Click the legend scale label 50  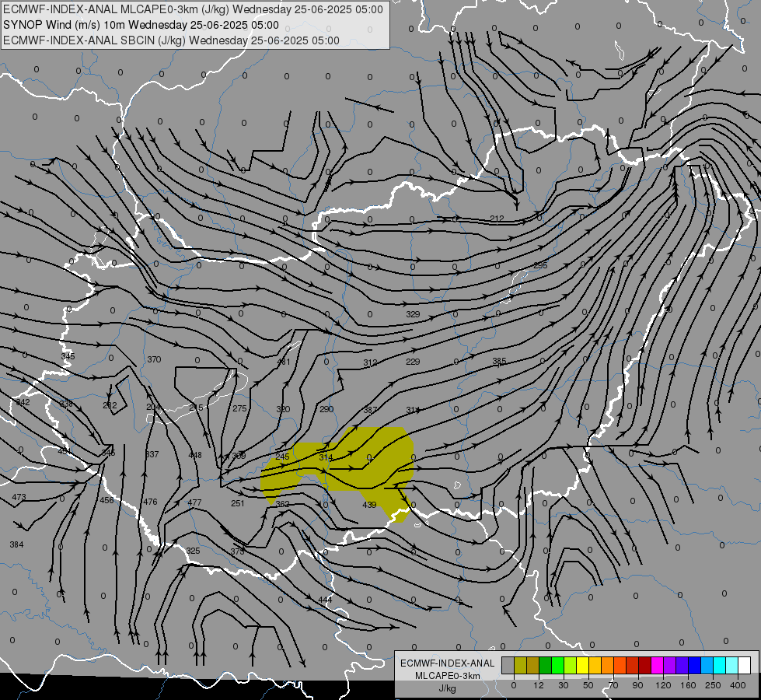coord(588,685)
